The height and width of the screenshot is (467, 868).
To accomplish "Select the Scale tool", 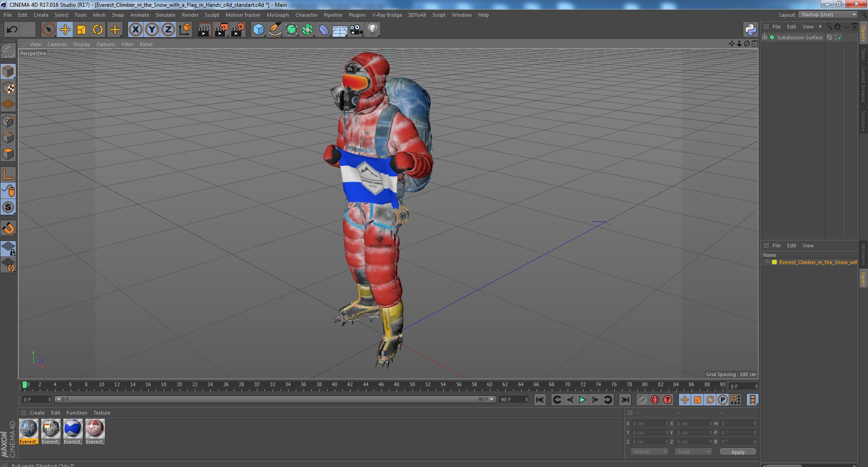I will pyautogui.click(x=81, y=30).
